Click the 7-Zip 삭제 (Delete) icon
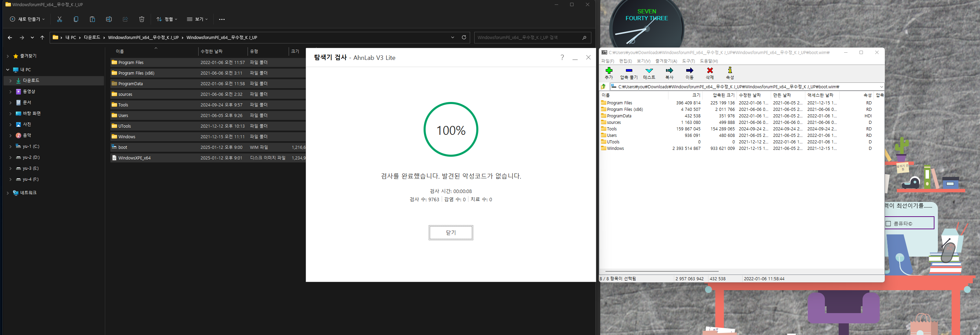The image size is (980, 335). (709, 71)
